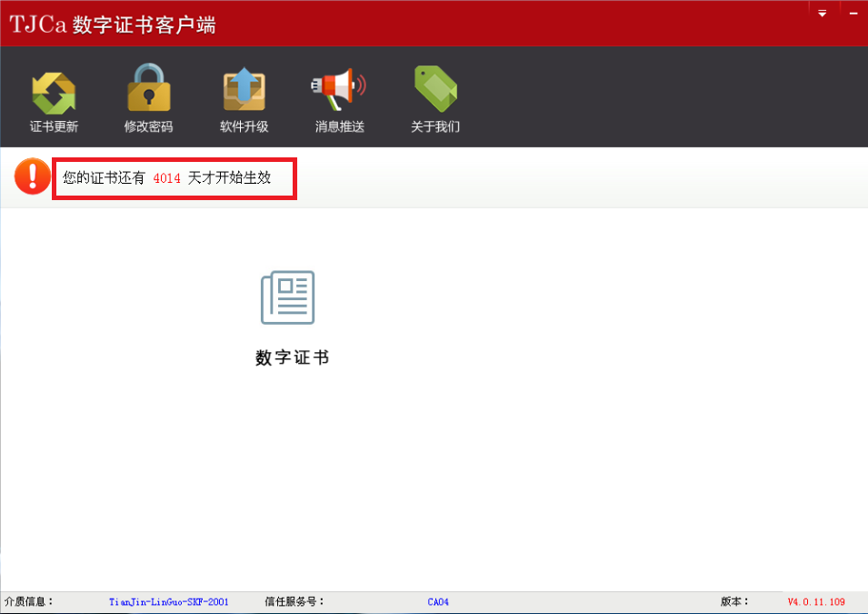The image size is (868, 614).
Task: Open the 数字证书 document icon
Action: click(288, 297)
